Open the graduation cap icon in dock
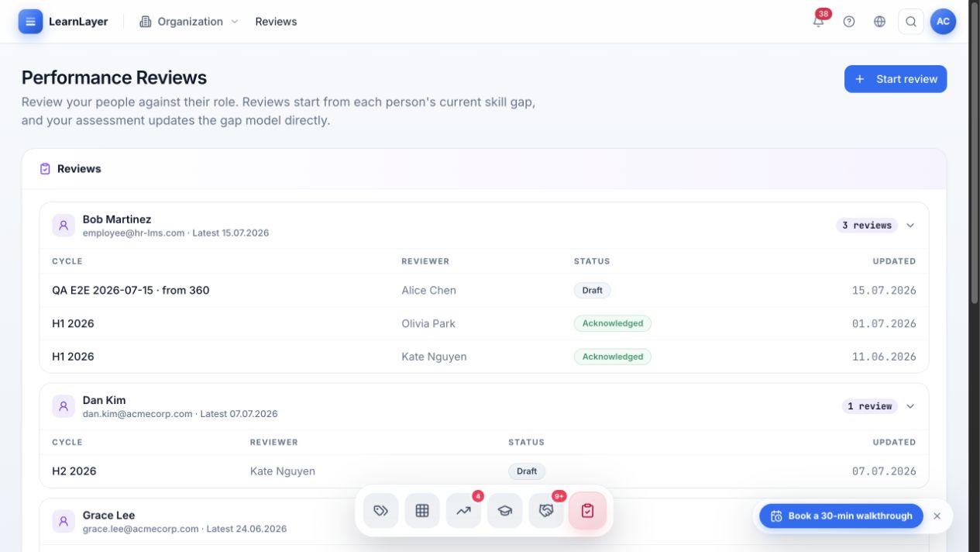 505,511
